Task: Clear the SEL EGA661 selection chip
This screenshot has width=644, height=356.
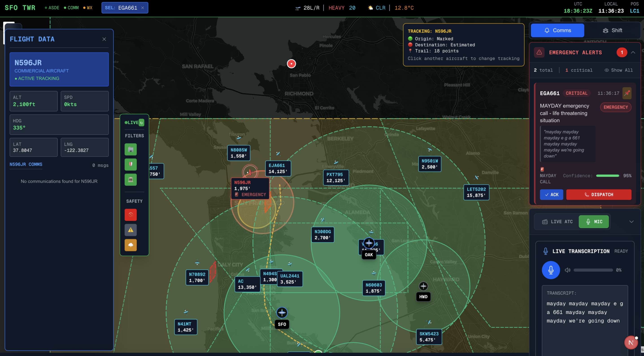Action: (142, 8)
